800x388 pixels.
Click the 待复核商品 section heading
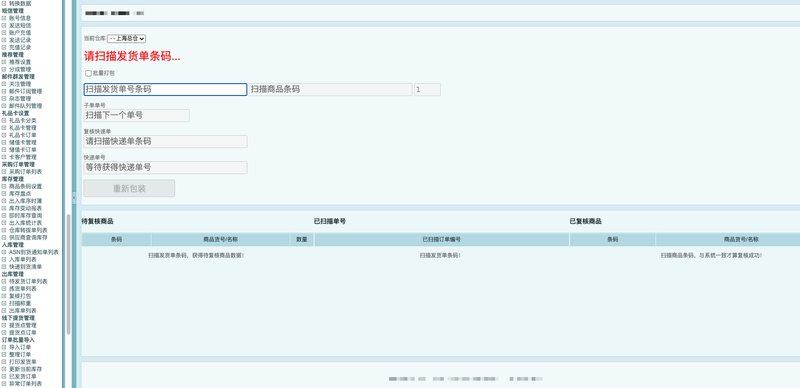(x=97, y=222)
